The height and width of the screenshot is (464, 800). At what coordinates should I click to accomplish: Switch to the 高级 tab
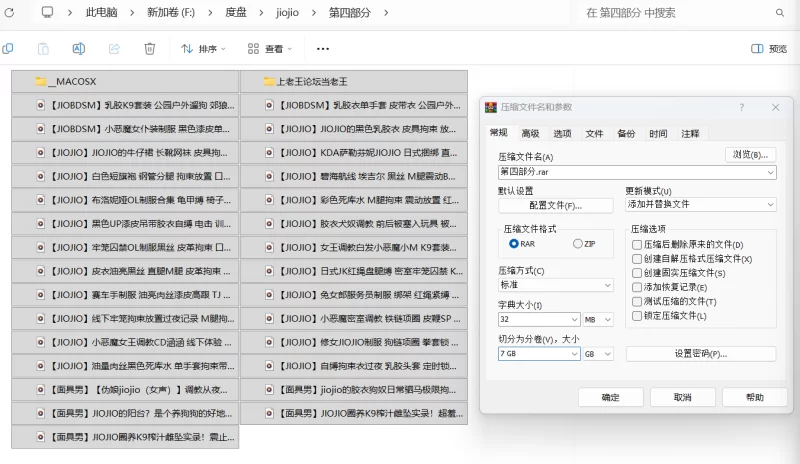point(530,133)
